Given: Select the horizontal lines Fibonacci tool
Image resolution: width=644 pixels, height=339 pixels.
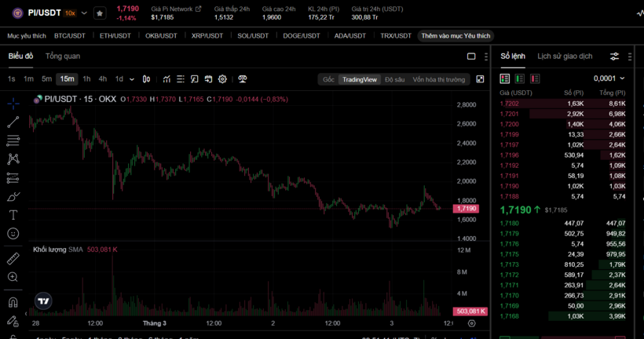Looking at the screenshot, I should (x=13, y=140).
